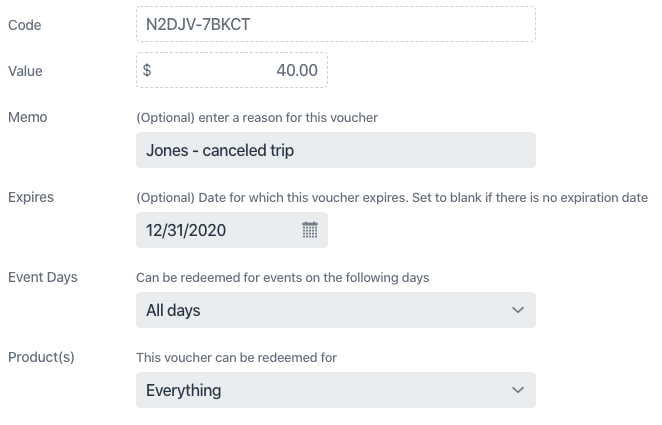Click the 'Expires' field label
This screenshot has width=662, height=425.
coord(31,197)
